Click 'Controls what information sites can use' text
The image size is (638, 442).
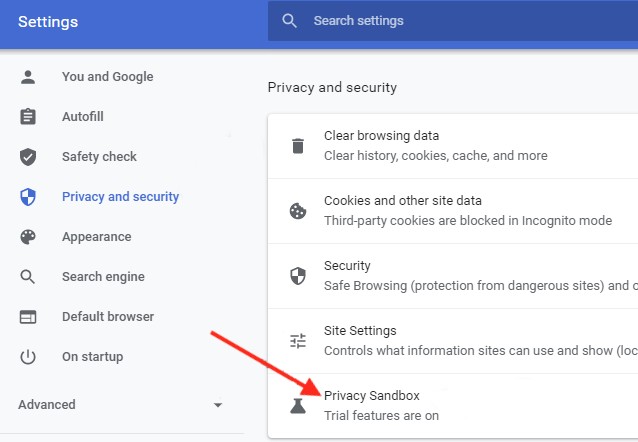click(x=481, y=351)
